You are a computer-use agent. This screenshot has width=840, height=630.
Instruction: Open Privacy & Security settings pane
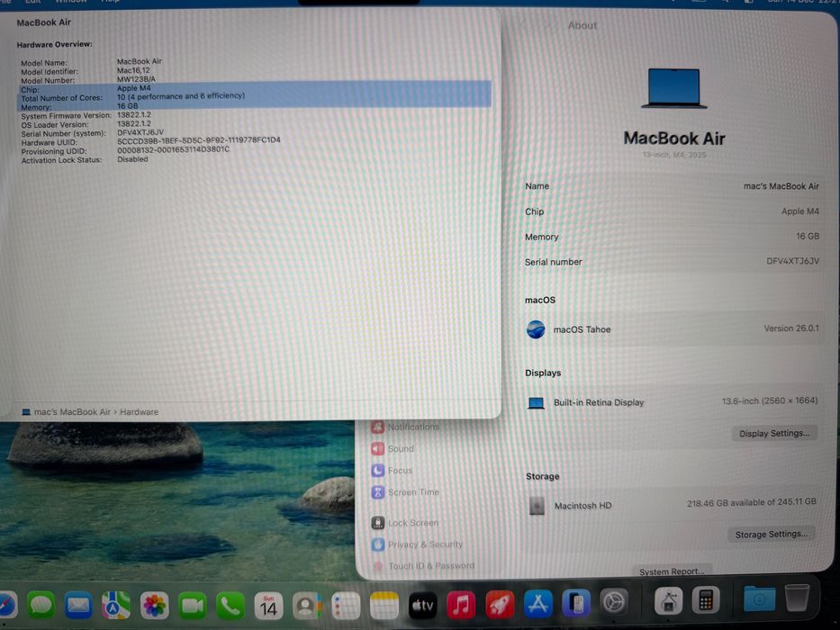(417, 544)
